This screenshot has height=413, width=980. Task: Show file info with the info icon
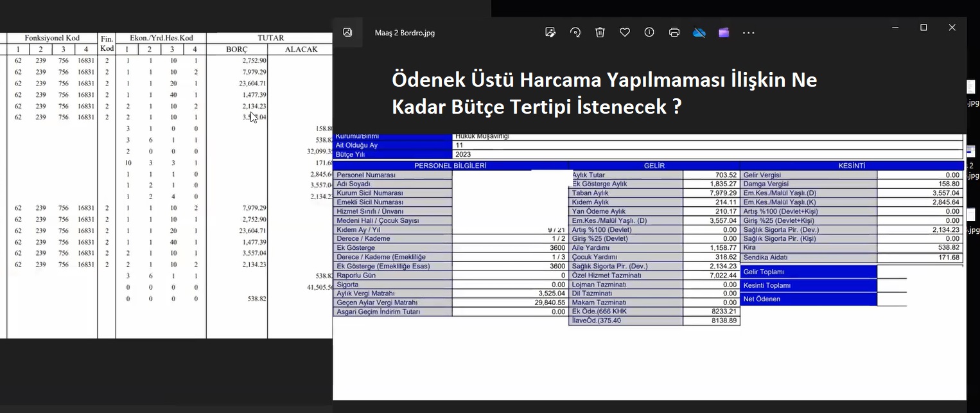649,32
